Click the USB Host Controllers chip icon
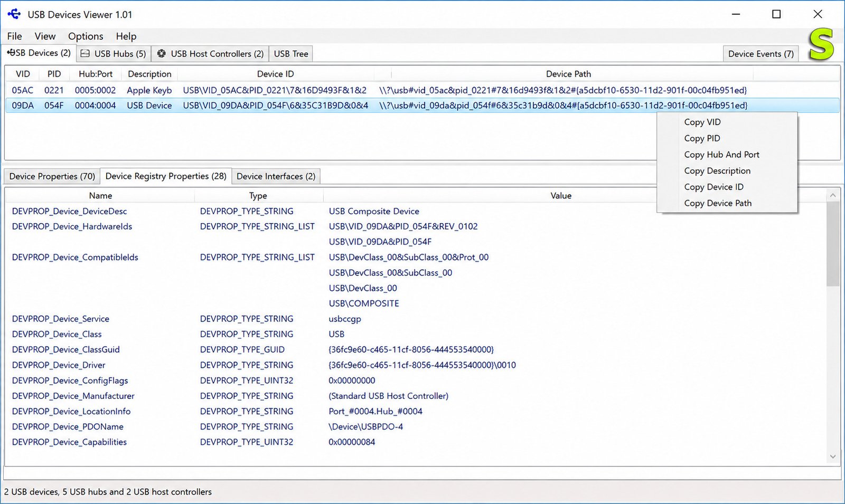The height and width of the screenshot is (504, 845). point(162,53)
